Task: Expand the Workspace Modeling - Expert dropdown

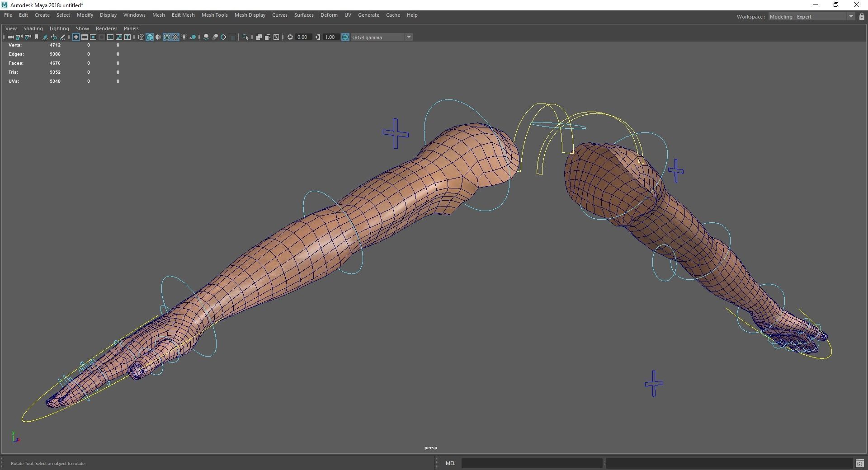Action: [x=850, y=17]
